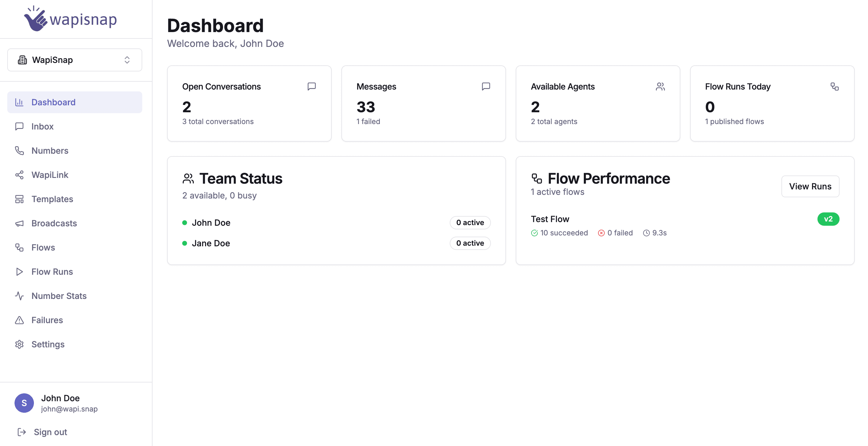Select the Numbers phone icon in sidebar
The image size is (868, 446).
click(19, 151)
